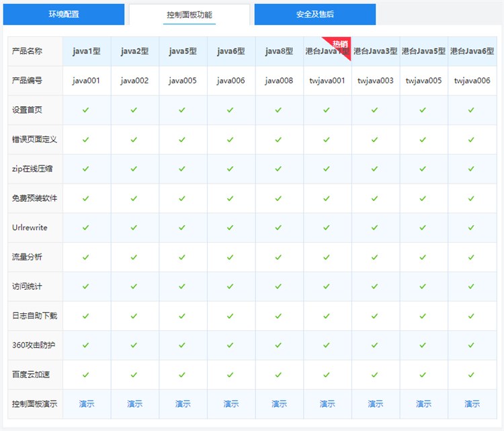The image size is (504, 431).
Task: Switch to the 安全及售后 tab
Action: pyautogui.click(x=314, y=14)
